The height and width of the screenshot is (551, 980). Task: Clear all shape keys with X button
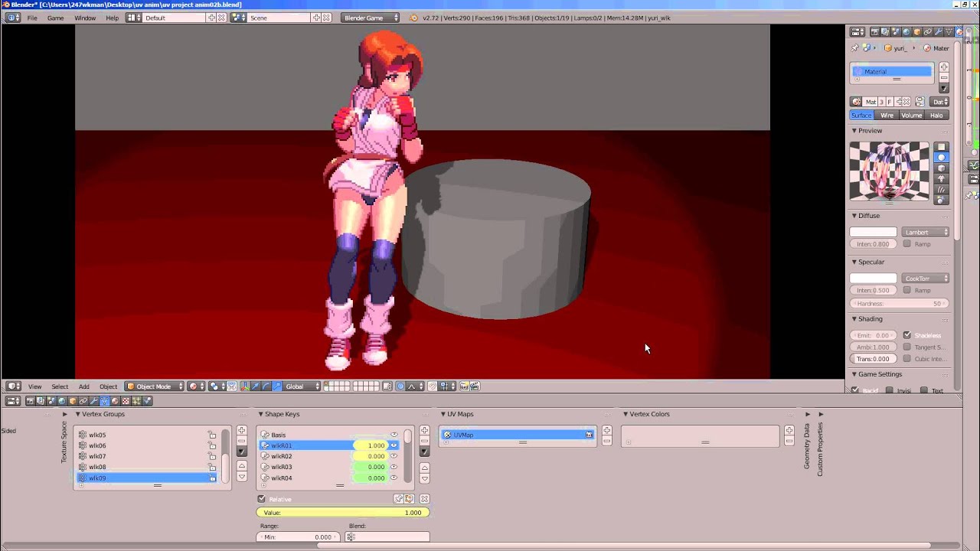point(424,499)
